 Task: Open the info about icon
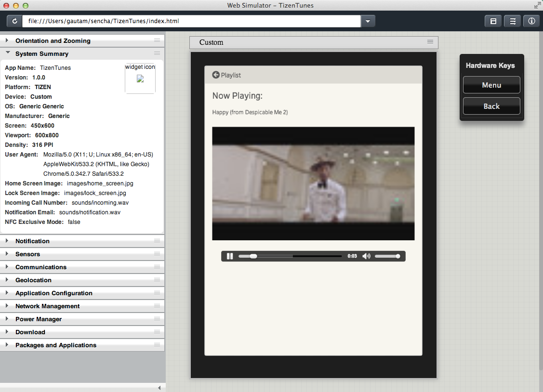(531, 21)
